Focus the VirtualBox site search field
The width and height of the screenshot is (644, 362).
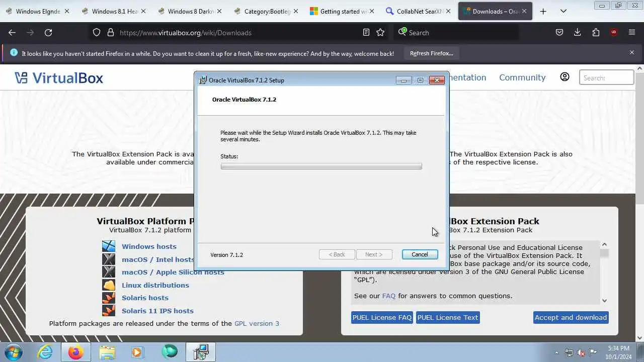click(607, 77)
